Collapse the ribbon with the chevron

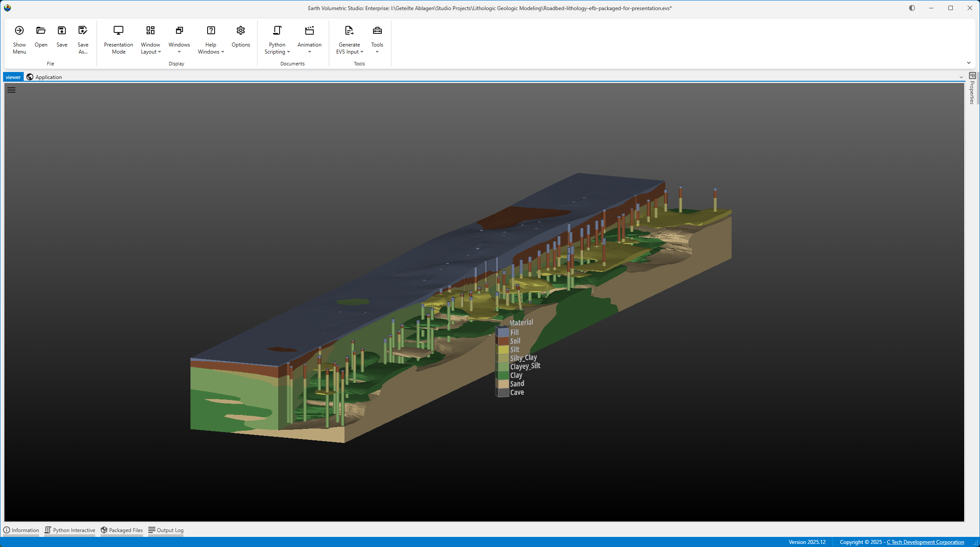(x=969, y=63)
